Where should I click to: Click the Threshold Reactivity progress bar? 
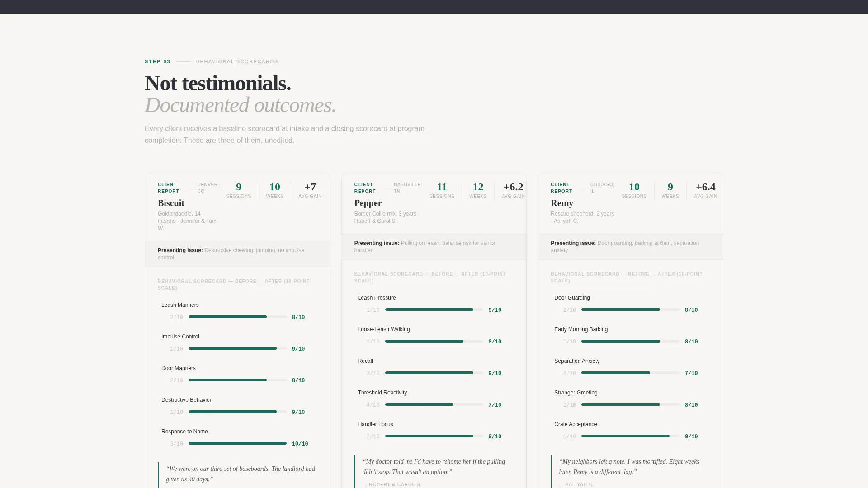[x=434, y=404]
